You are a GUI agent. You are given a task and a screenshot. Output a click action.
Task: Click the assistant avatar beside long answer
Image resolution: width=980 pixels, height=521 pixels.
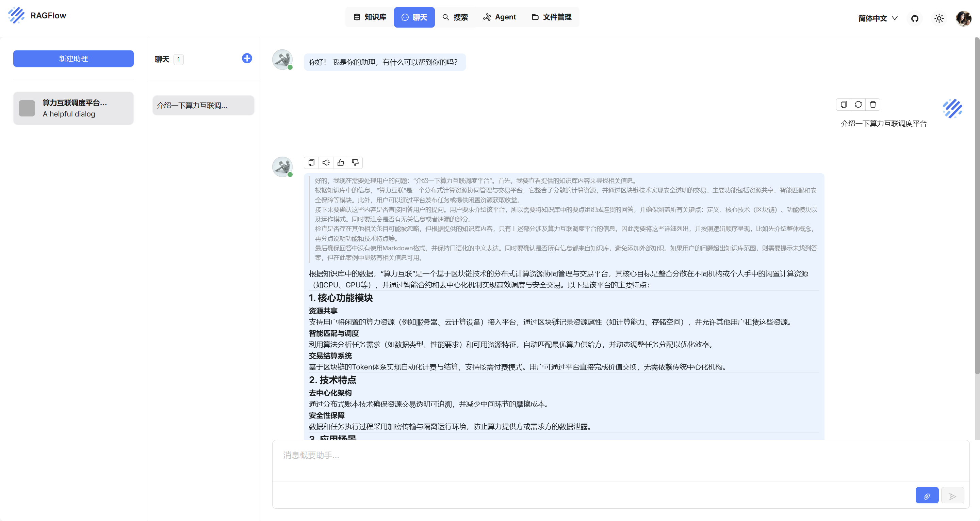(282, 167)
